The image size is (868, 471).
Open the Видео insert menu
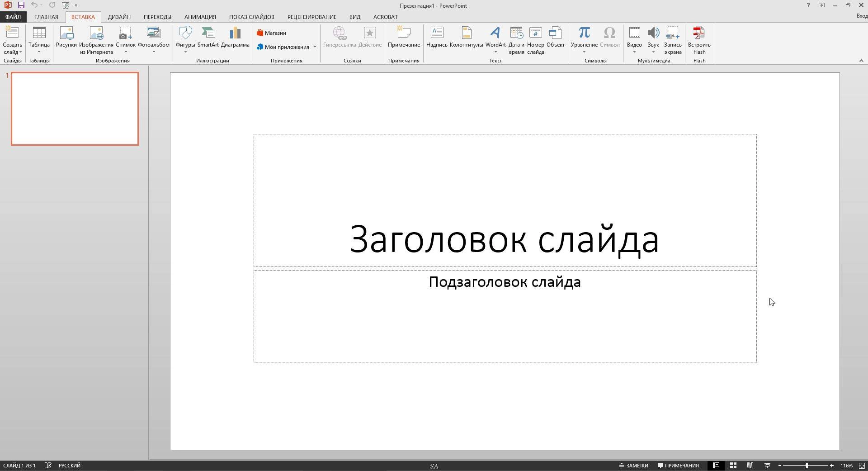pos(634,40)
